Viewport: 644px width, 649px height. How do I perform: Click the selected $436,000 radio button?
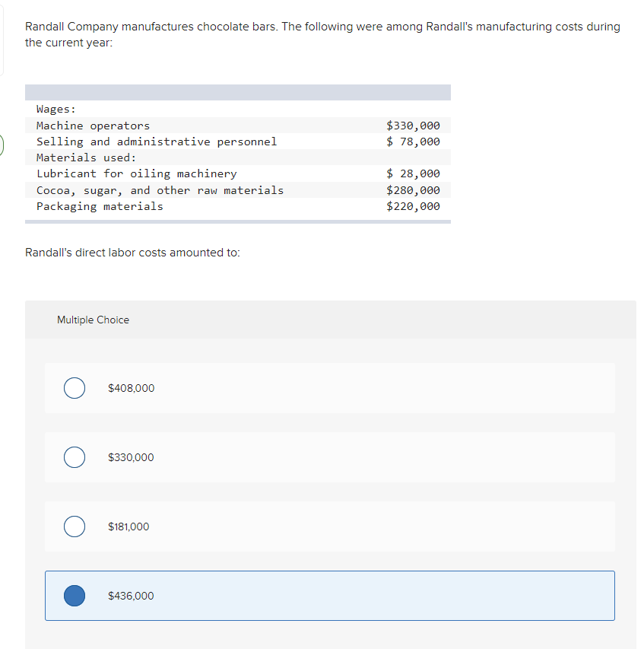(x=74, y=596)
